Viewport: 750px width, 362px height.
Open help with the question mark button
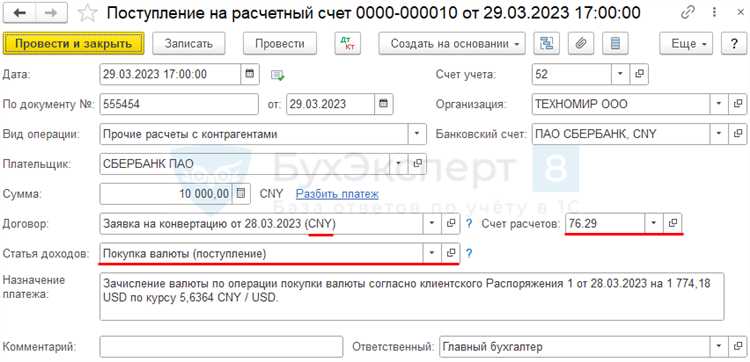point(734,44)
